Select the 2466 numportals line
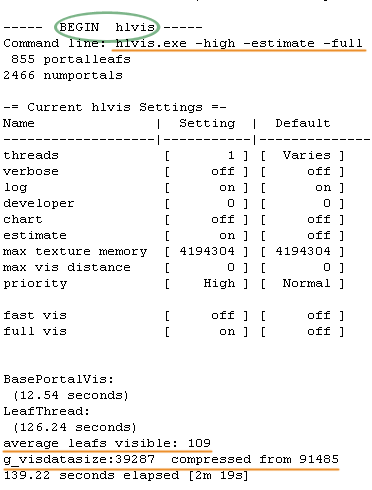372x490 pixels. tap(63, 75)
